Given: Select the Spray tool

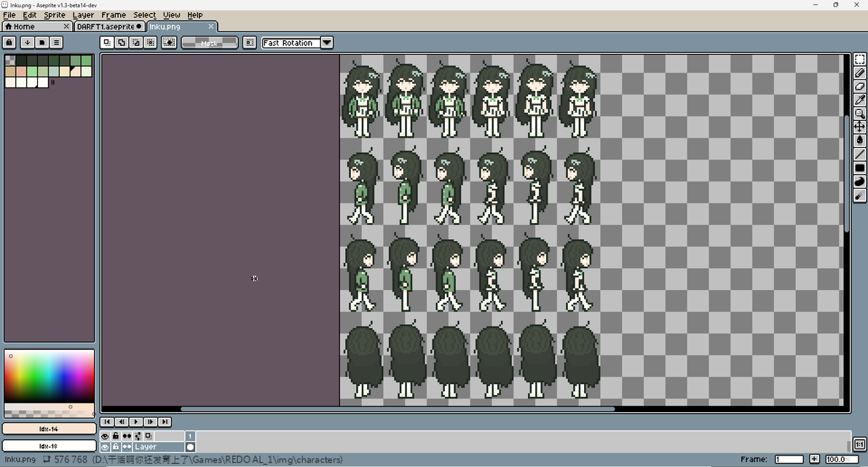Looking at the screenshot, I should click(860, 195).
